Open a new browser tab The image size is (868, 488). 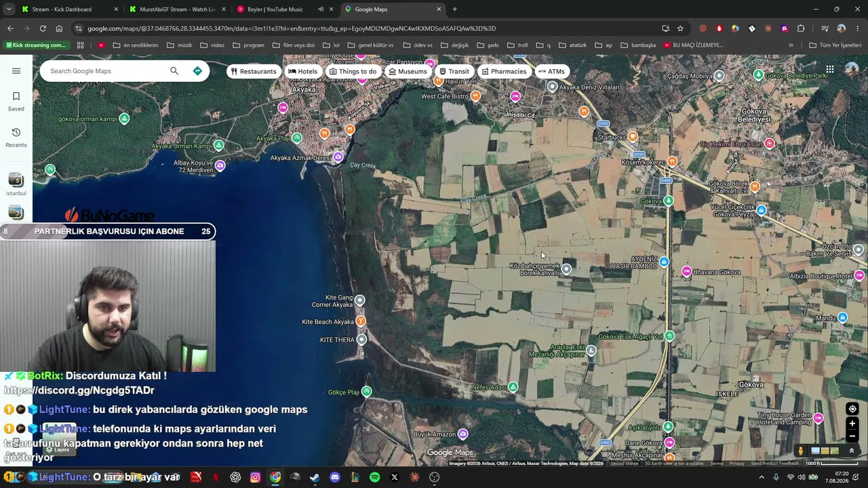(x=454, y=9)
